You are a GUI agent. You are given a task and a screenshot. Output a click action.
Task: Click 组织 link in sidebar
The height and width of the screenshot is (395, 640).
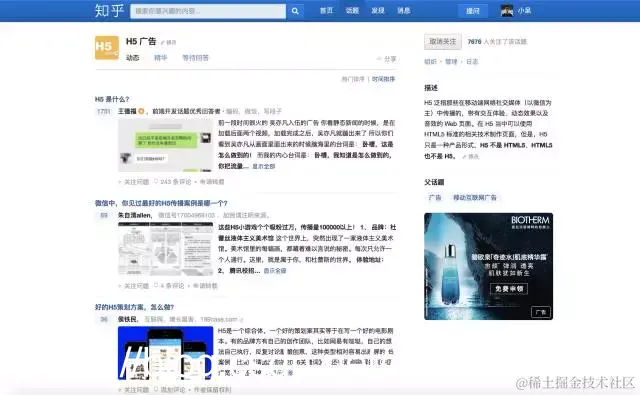pos(430,62)
